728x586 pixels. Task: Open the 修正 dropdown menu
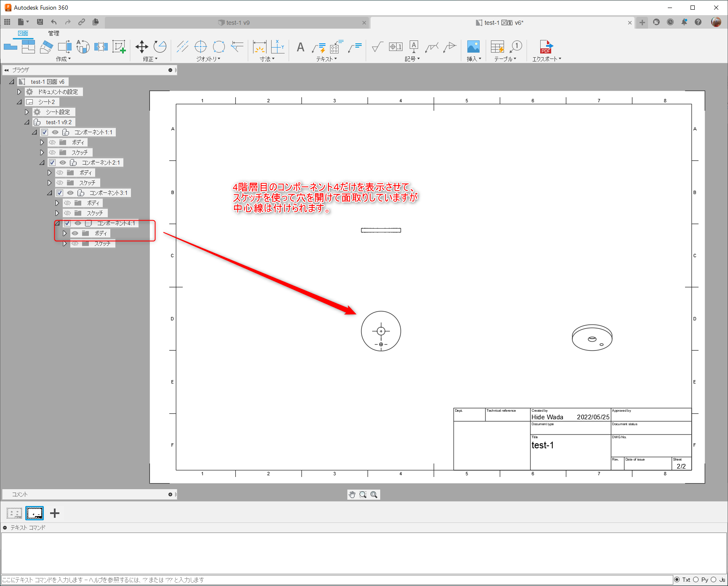click(150, 59)
